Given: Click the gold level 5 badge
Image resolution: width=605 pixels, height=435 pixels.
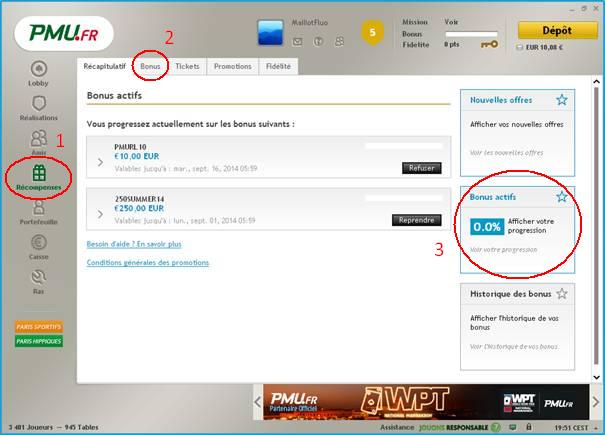Looking at the screenshot, I should pyautogui.click(x=372, y=32).
